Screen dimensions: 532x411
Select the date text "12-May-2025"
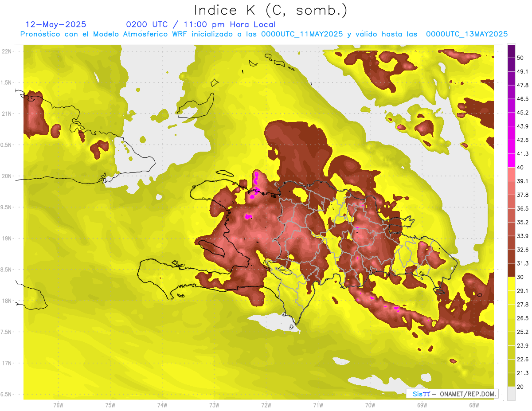56,24
